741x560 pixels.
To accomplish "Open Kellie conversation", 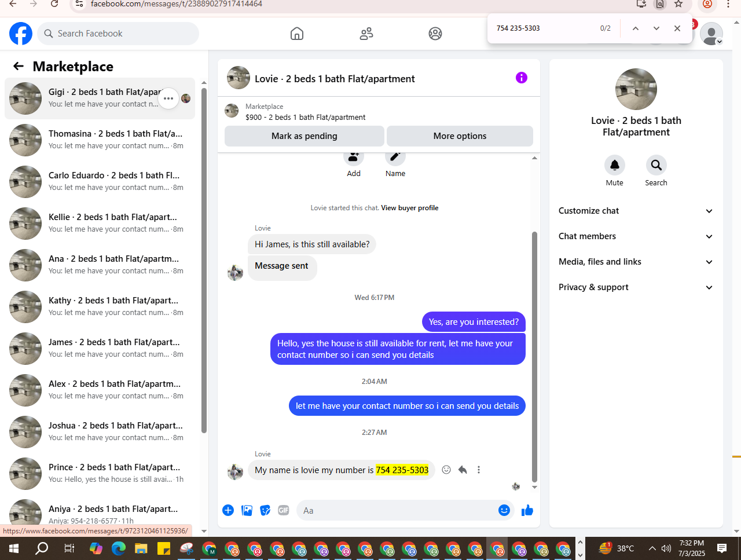I will [100, 224].
